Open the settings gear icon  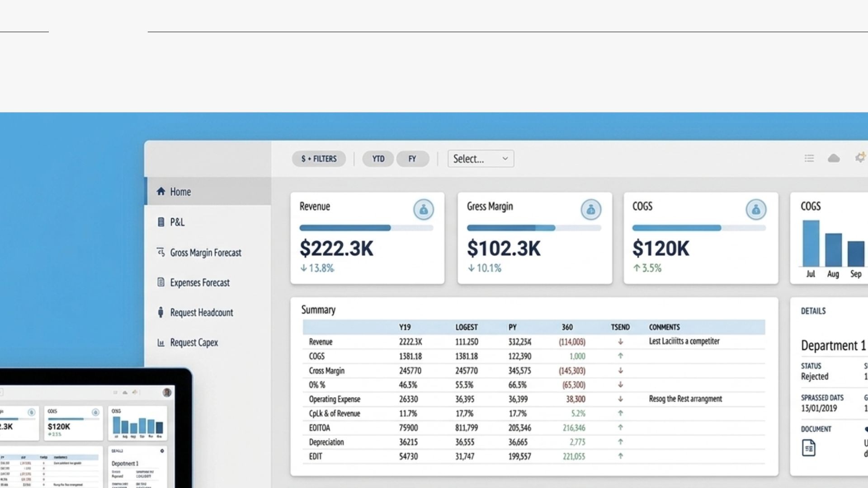coord(860,158)
